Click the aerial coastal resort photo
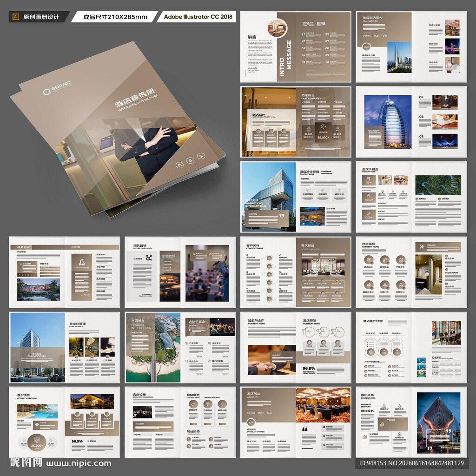The width and height of the screenshot is (476, 476). coord(153,347)
